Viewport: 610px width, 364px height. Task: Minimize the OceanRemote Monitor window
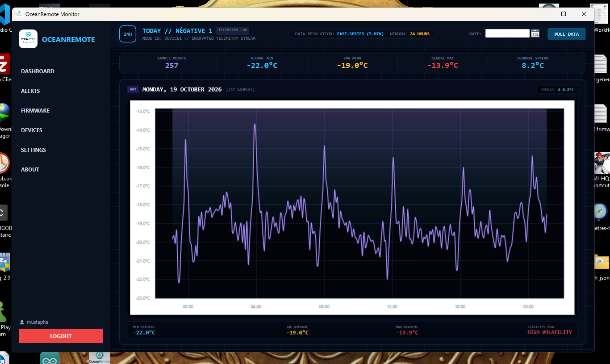pos(543,14)
